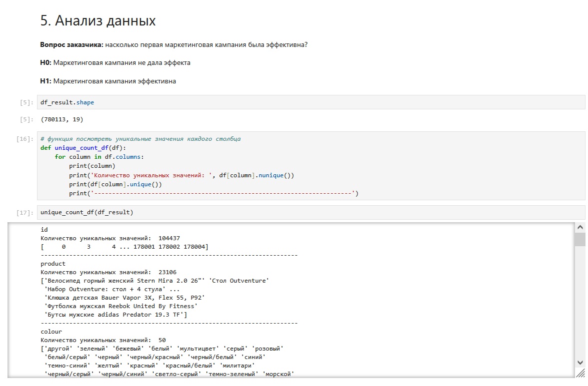Click the input prompt beside df_result.shape
588x386 pixels.
pyautogui.click(x=25, y=102)
